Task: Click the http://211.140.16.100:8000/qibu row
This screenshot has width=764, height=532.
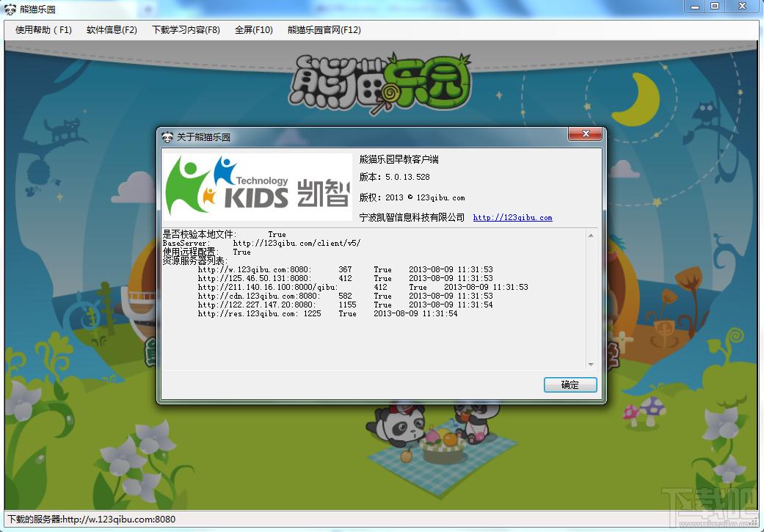Action: (x=363, y=287)
